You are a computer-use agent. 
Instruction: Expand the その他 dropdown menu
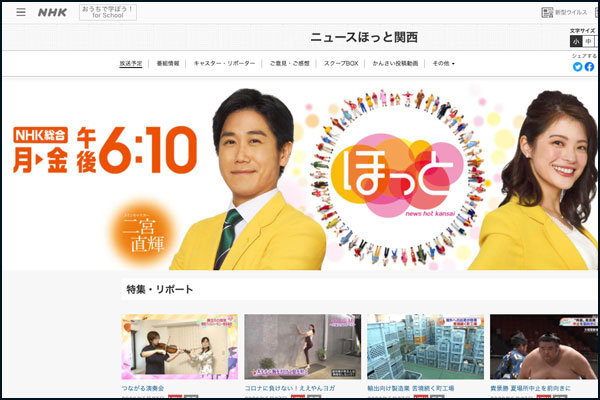coord(443,63)
